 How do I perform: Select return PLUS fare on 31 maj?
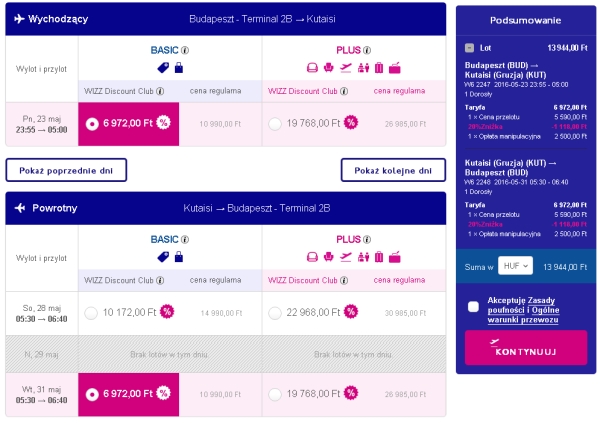tap(275, 394)
